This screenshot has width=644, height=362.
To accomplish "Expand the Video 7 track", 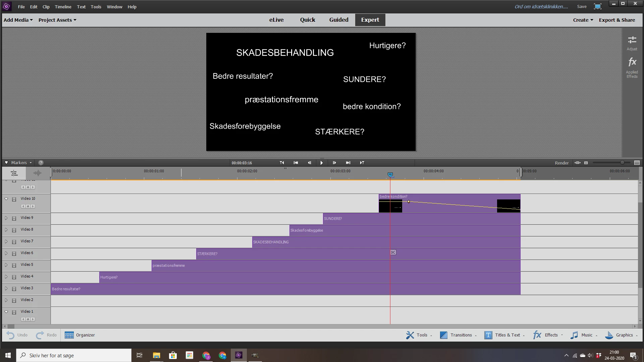I will tap(6, 241).
